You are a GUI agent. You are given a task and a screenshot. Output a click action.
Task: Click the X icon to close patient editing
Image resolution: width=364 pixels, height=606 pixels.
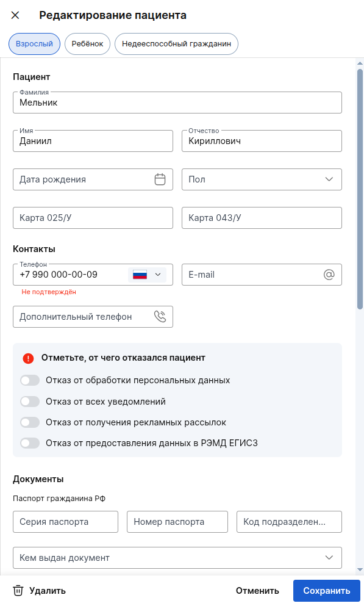(15, 15)
